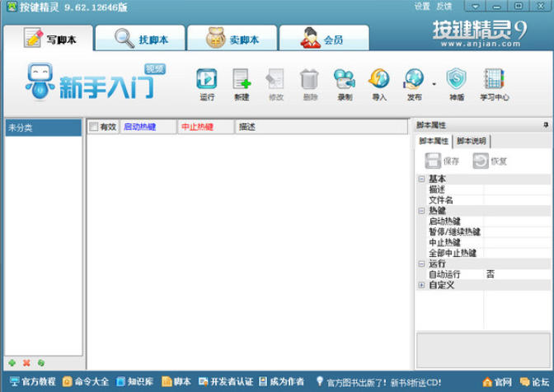Click the 描述 column header
The height and width of the screenshot is (392, 554).
pos(322,127)
